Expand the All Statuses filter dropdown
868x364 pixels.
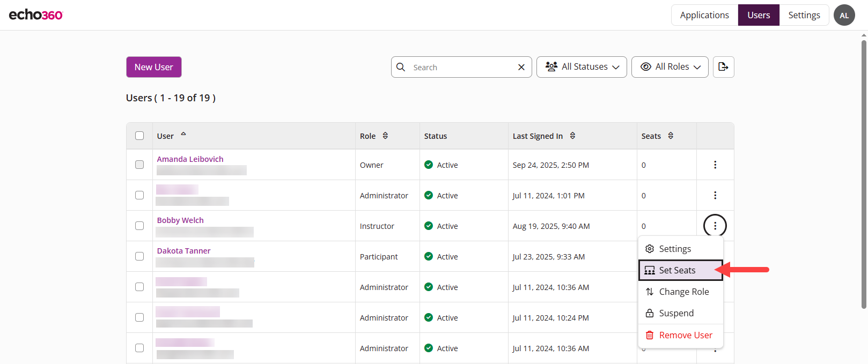click(582, 67)
